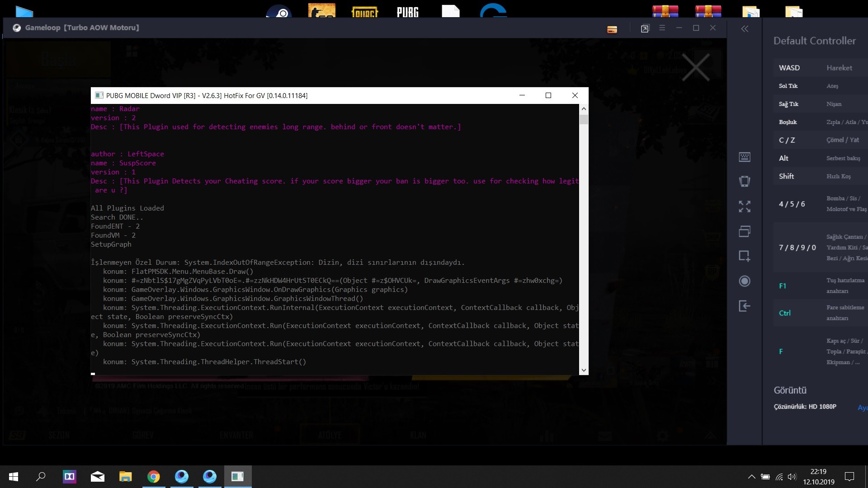Viewport: 868px width, 488px height.
Task: Click the console window icon beside PUBG MOBILE title
Action: pos(99,95)
